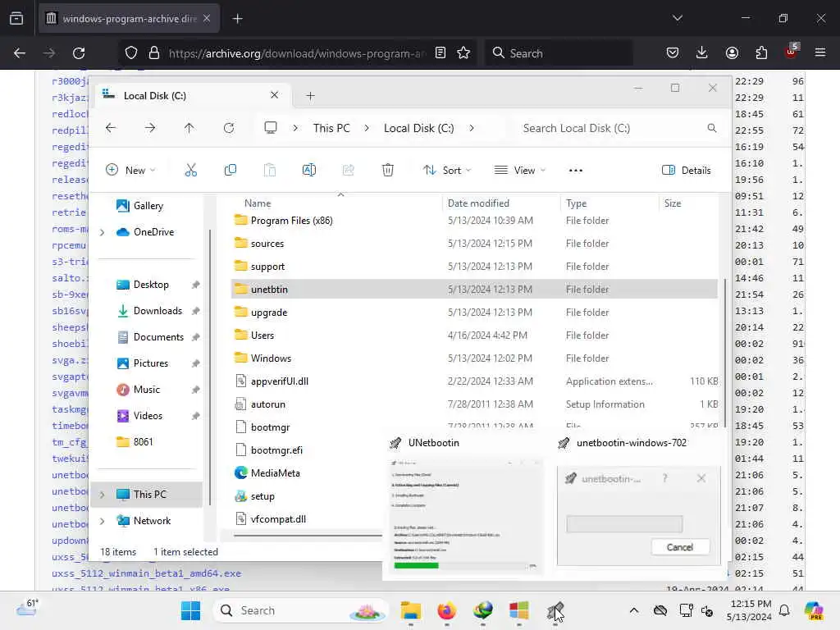
Task: Expand This PC in the navigation pane
Action: click(102, 495)
